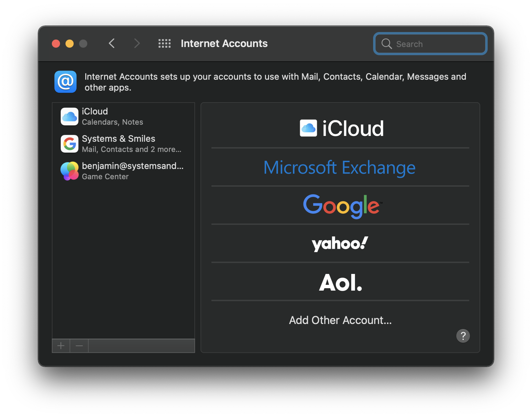Select the iCloud cloud icon in the sidebar
Viewport: 532px width, 417px height.
(70, 117)
